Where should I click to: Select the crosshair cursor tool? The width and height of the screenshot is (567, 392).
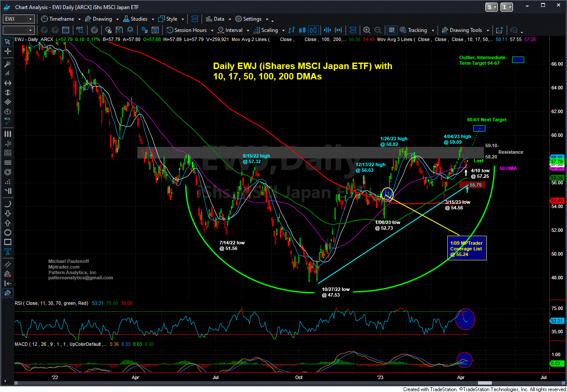8,51
